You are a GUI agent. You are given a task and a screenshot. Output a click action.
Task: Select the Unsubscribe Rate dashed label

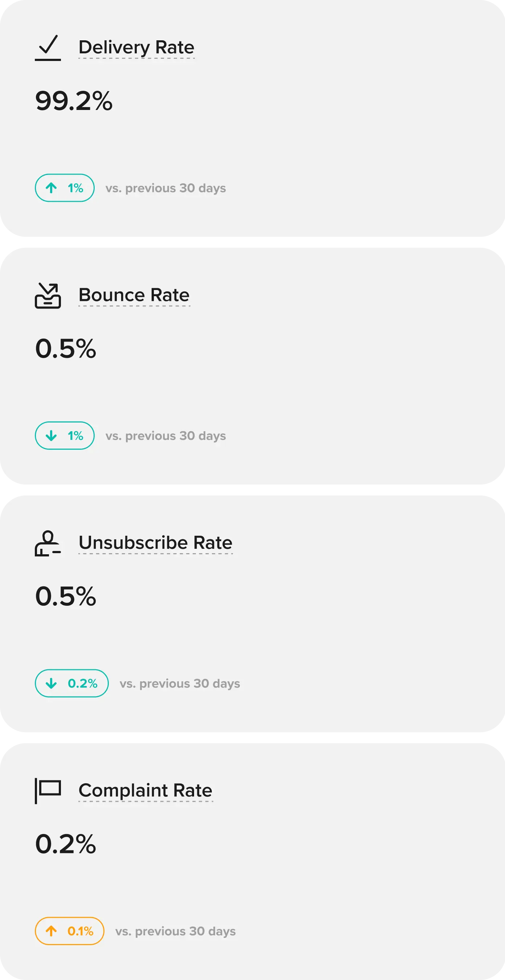tap(156, 543)
